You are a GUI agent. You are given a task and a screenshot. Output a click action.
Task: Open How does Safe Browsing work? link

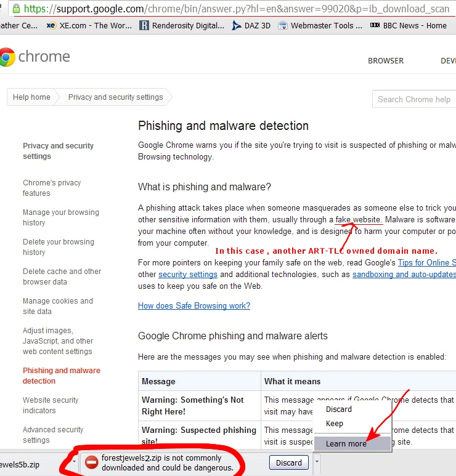pyautogui.click(x=194, y=305)
